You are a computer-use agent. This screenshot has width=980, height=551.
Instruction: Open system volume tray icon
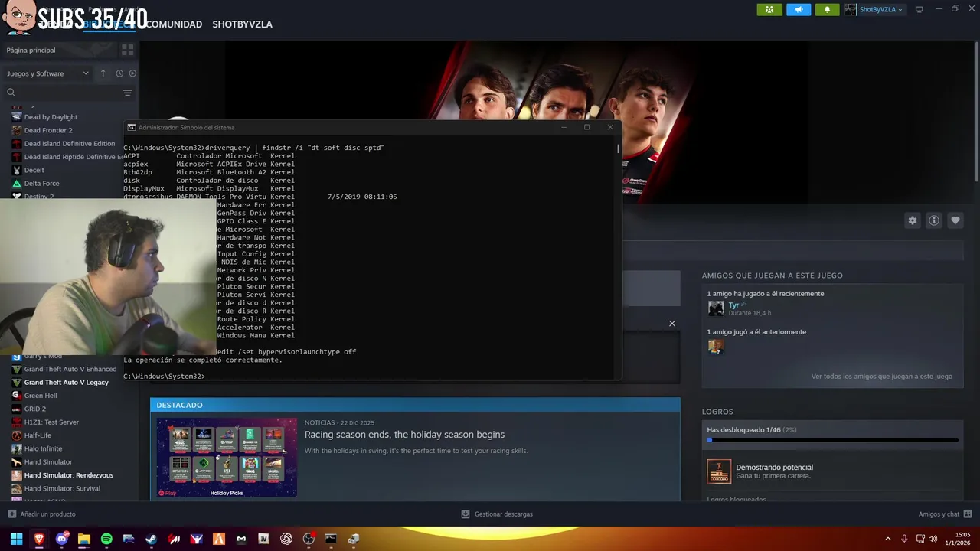[x=933, y=539]
